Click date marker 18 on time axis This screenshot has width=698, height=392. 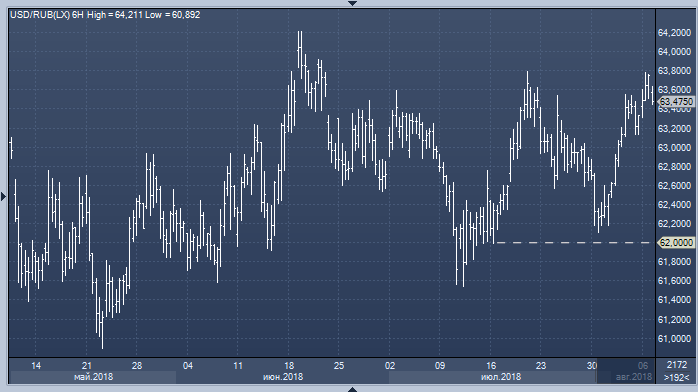point(289,366)
